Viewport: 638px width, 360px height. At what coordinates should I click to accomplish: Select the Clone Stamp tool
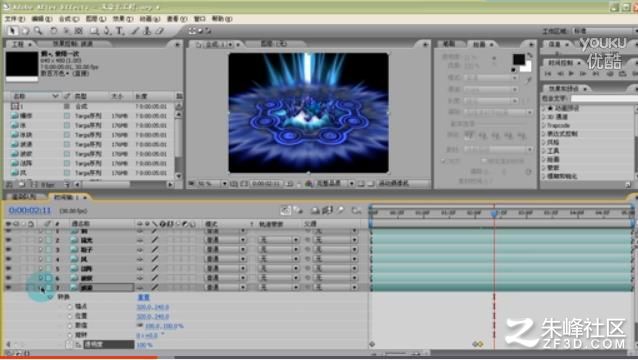pos(147,31)
